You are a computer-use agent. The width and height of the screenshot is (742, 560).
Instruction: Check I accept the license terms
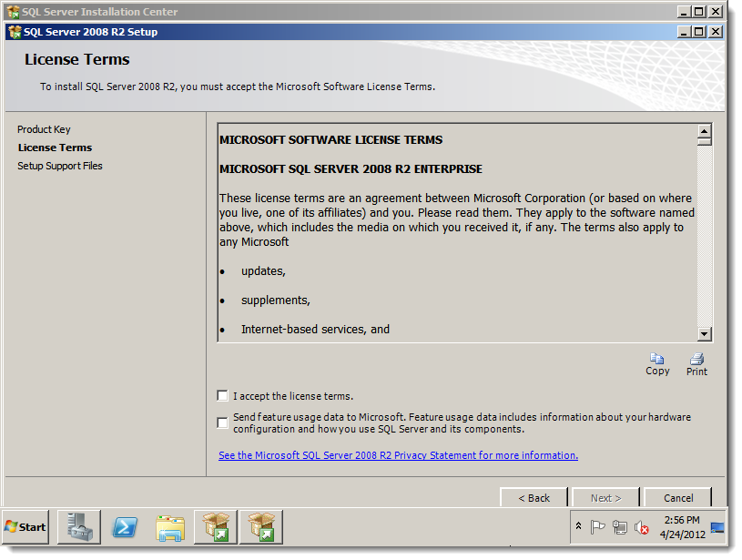(222, 395)
